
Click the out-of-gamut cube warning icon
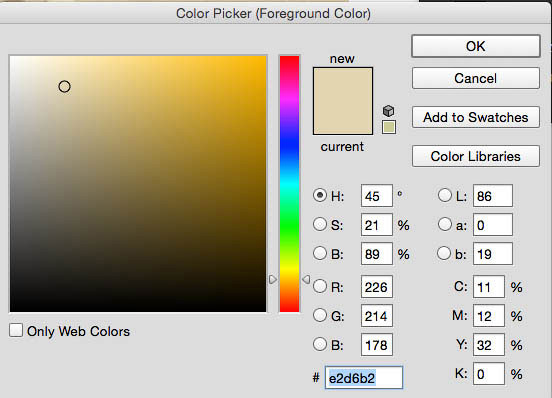388,111
